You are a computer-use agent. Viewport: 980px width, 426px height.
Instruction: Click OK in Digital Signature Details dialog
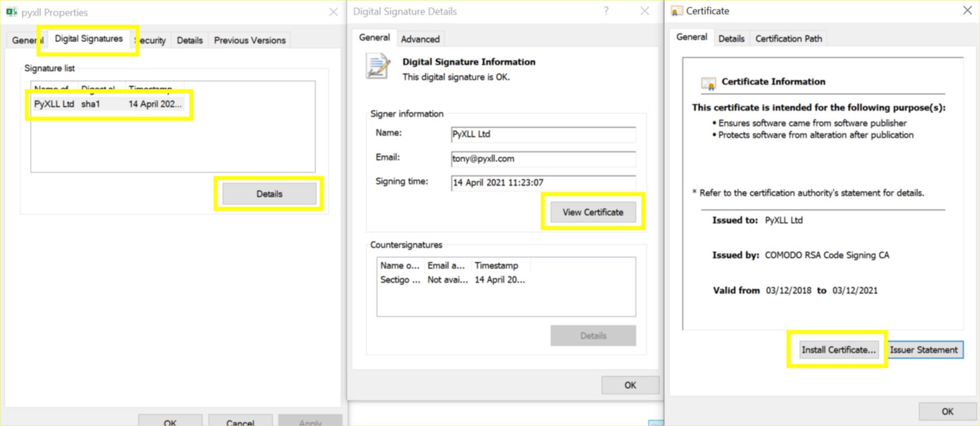tap(630, 385)
